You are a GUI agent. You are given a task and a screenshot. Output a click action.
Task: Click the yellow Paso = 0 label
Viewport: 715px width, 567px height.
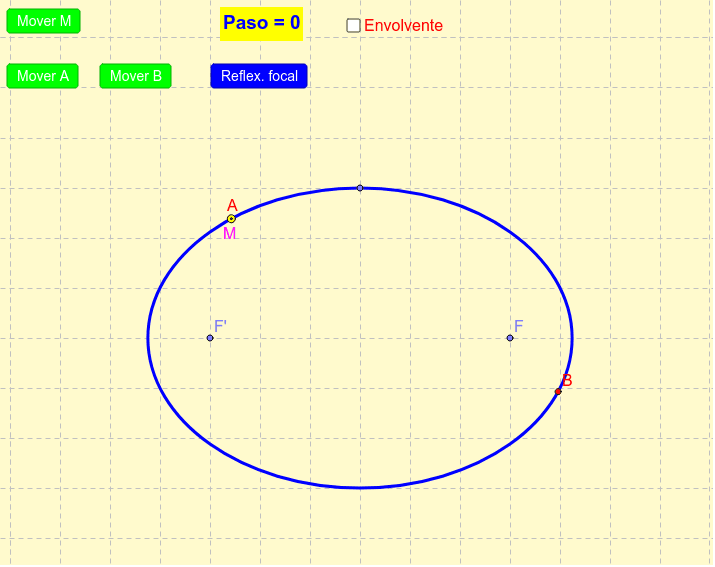pos(261,24)
